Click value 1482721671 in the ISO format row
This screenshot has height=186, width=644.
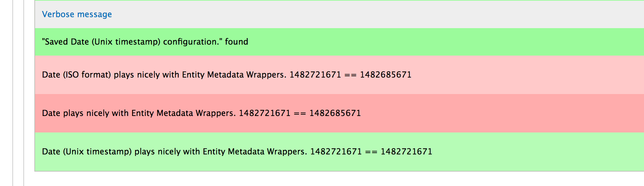315,75
